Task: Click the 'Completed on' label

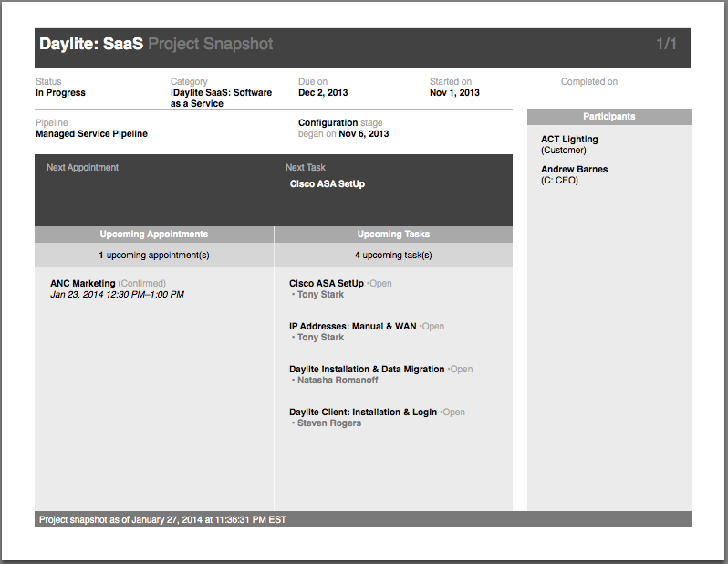Action: click(x=589, y=82)
